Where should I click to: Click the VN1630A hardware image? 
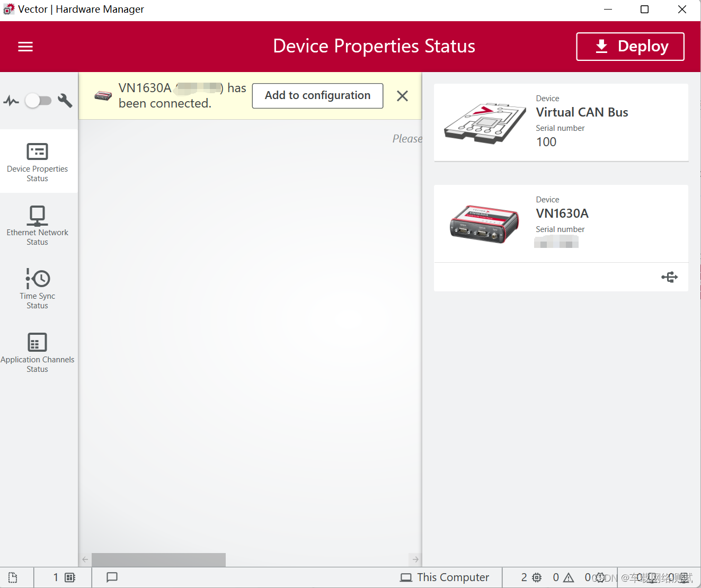tap(484, 224)
